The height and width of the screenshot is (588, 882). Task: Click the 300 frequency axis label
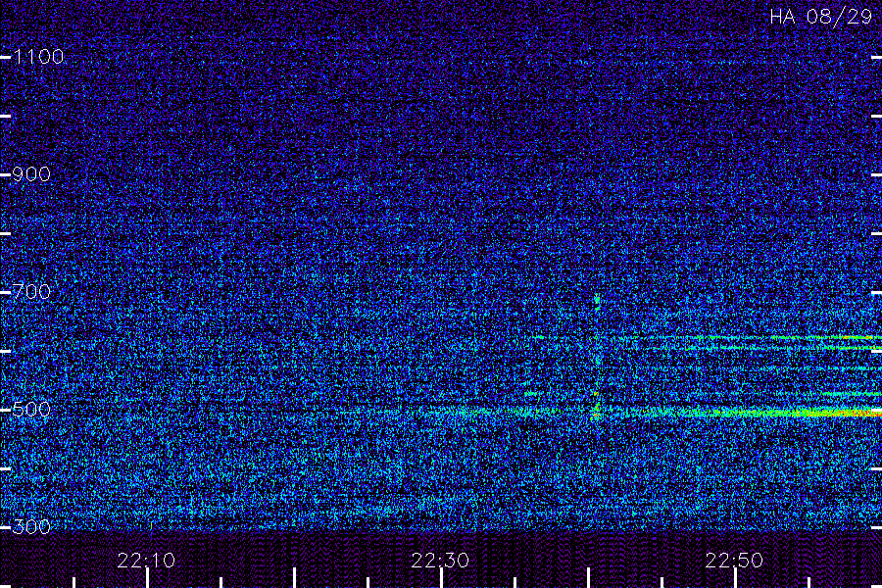[31, 527]
